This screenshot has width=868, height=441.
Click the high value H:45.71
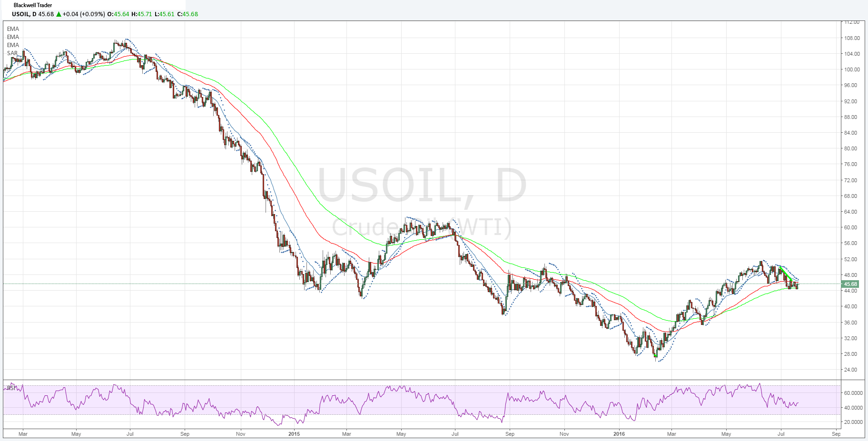142,14
